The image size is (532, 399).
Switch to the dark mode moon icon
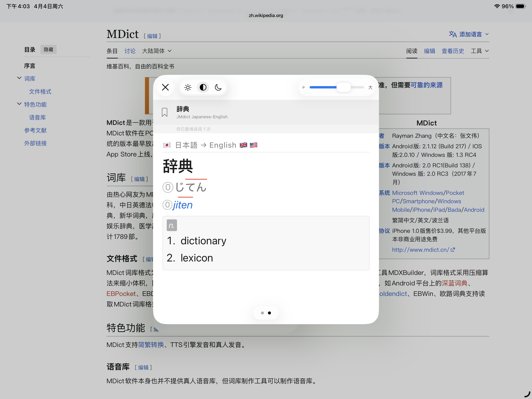pyautogui.click(x=218, y=87)
